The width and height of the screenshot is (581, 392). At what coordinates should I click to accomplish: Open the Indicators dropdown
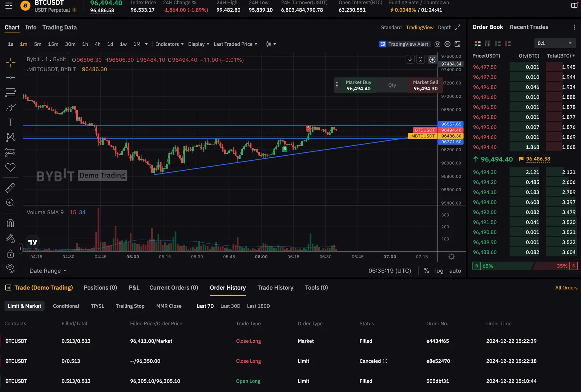tap(170, 44)
